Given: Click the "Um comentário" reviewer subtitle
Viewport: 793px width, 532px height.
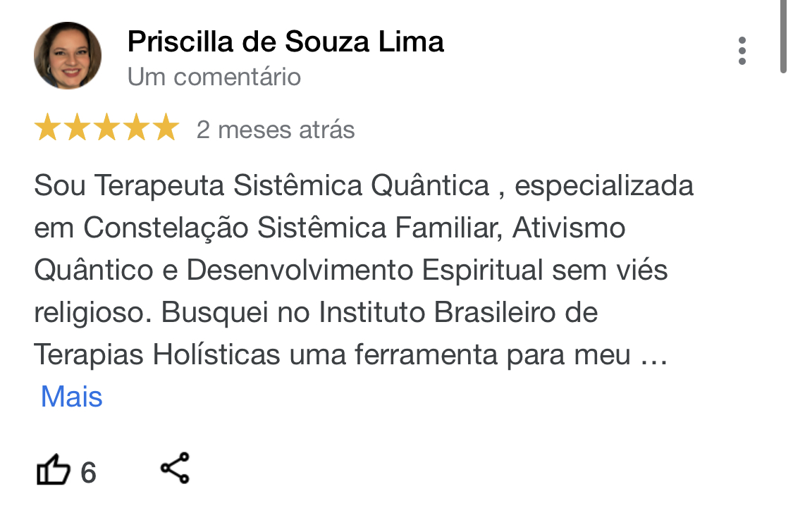Looking at the screenshot, I should 214,76.
